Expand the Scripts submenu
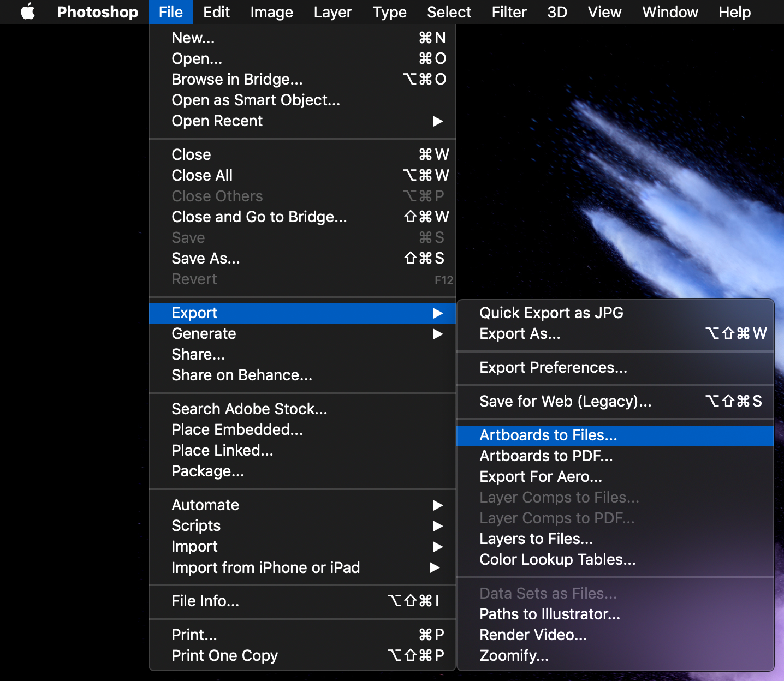The image size is (784, 681). [x=302, y=525]
